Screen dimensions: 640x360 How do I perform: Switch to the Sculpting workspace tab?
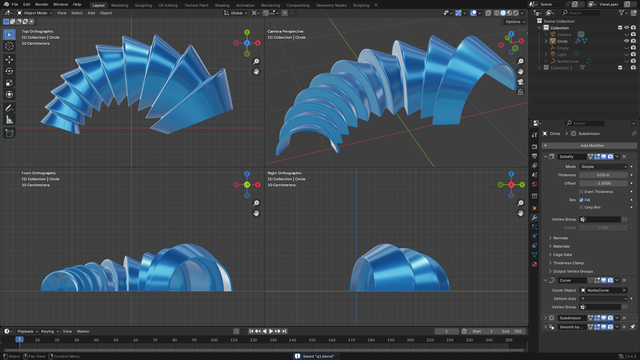coord(143,5)
